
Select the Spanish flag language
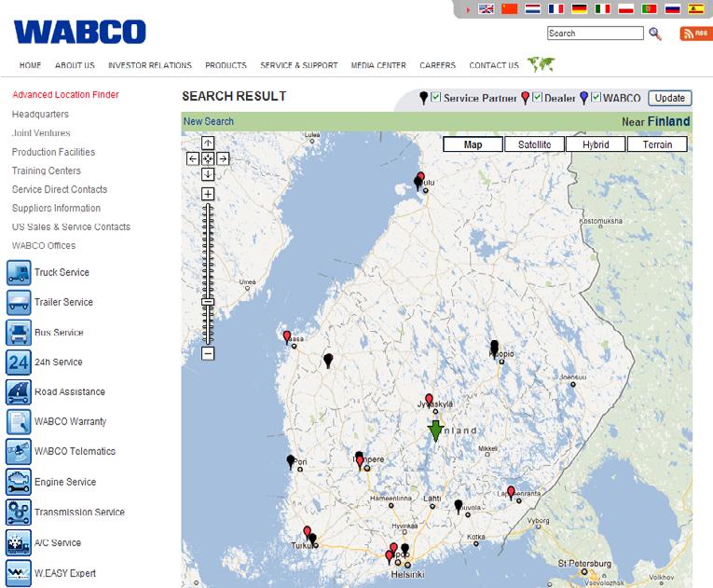(x=696, y=8)
